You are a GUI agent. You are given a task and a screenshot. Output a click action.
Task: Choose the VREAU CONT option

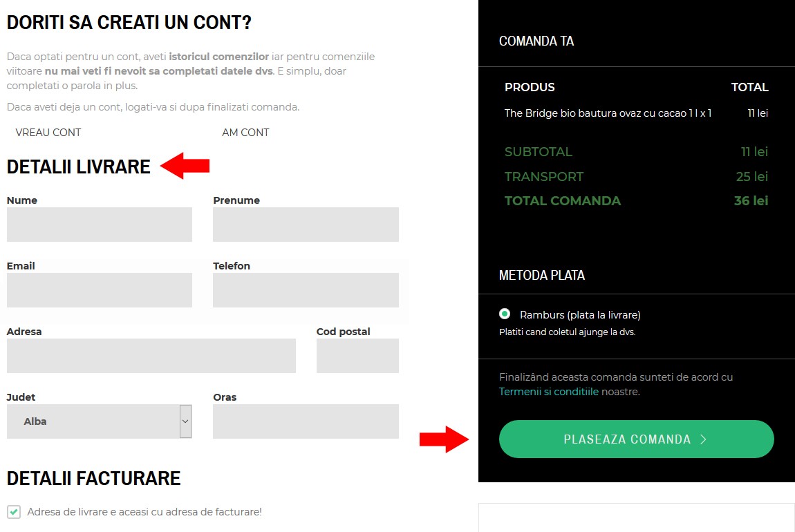pos(48,132)
